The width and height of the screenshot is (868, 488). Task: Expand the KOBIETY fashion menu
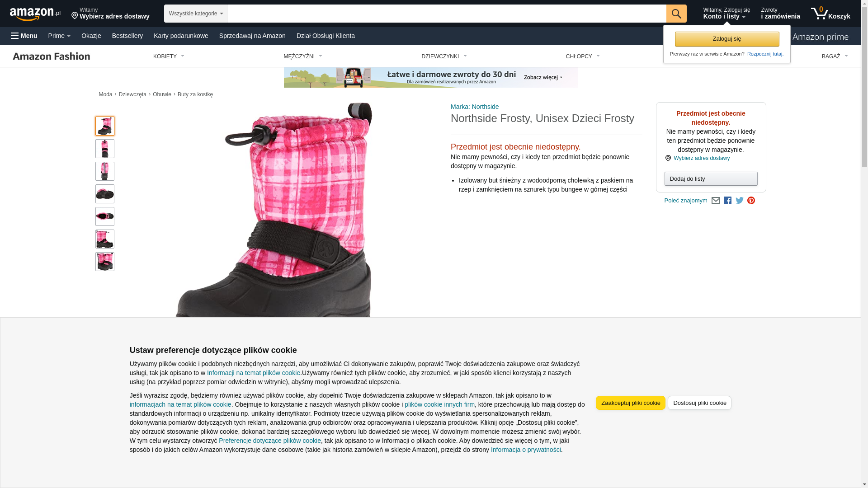click(x=169, y=56)
